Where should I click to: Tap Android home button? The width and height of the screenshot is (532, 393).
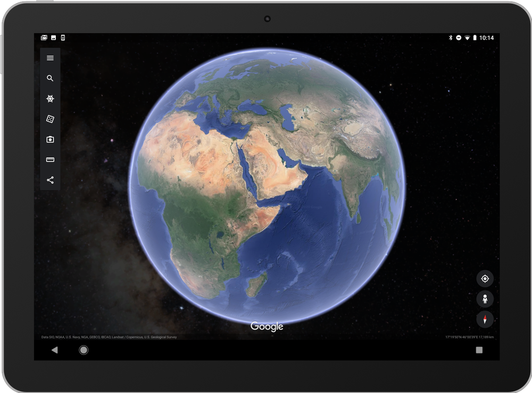tap(84, 350)
